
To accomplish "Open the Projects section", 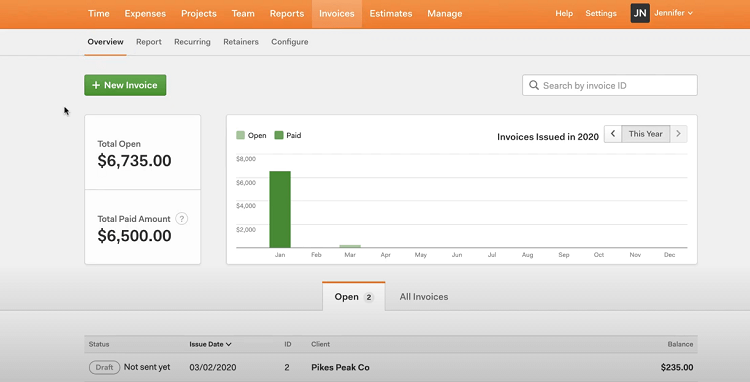I will click(x=199, y=13).
